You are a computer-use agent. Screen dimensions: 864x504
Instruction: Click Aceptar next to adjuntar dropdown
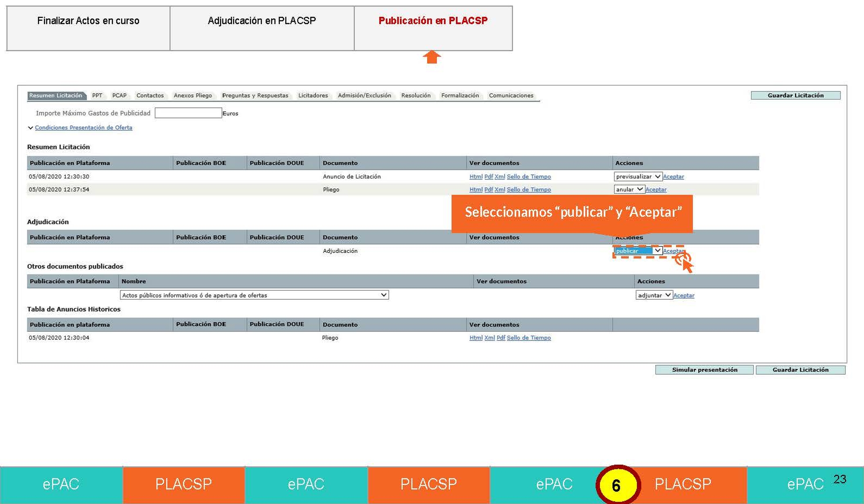point(684,295)
